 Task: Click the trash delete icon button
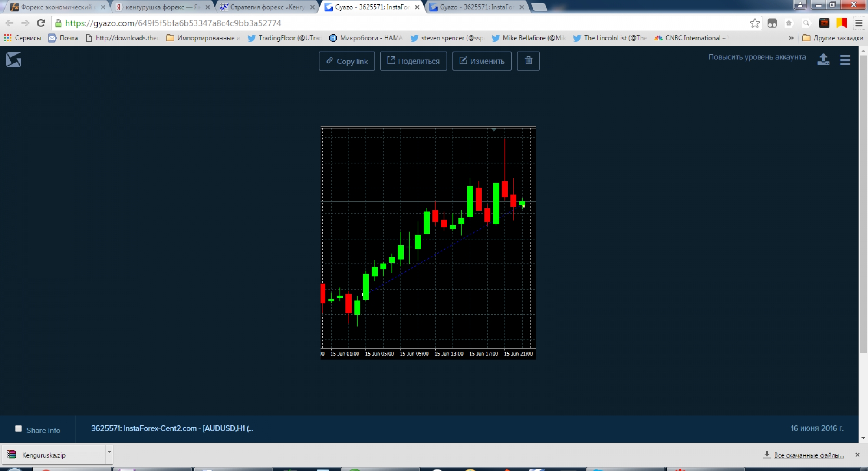528,61
